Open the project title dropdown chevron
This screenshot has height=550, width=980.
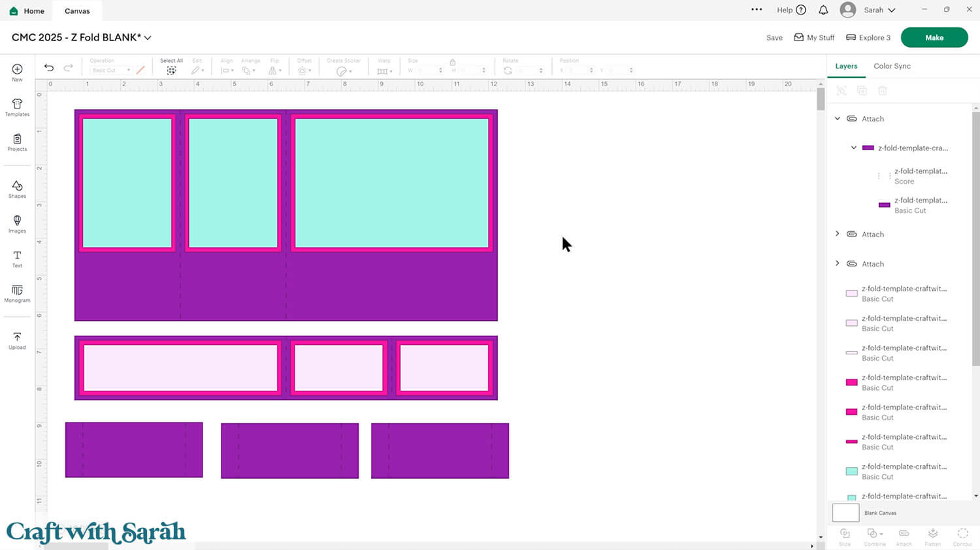click(148, 38)
